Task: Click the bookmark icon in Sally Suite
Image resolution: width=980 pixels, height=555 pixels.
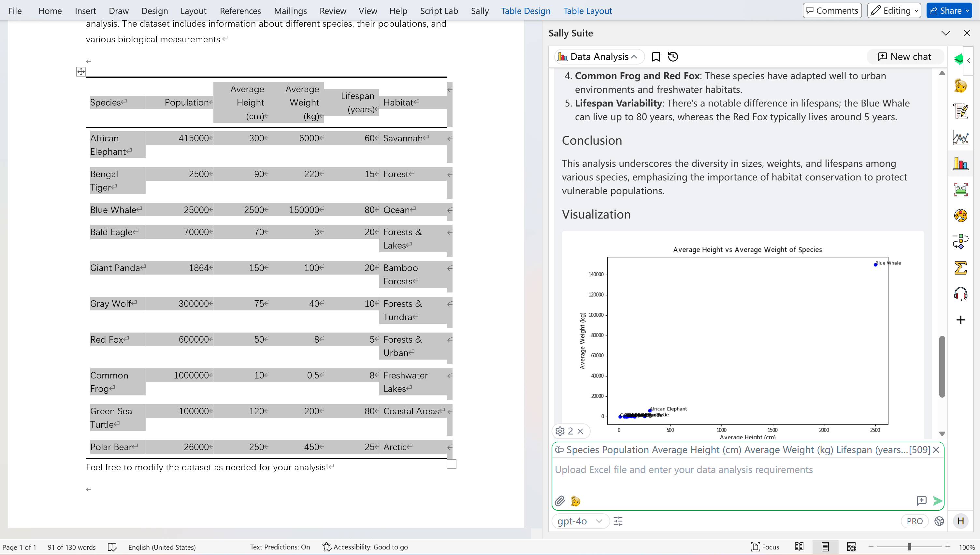Action: (x=656, y=57)
